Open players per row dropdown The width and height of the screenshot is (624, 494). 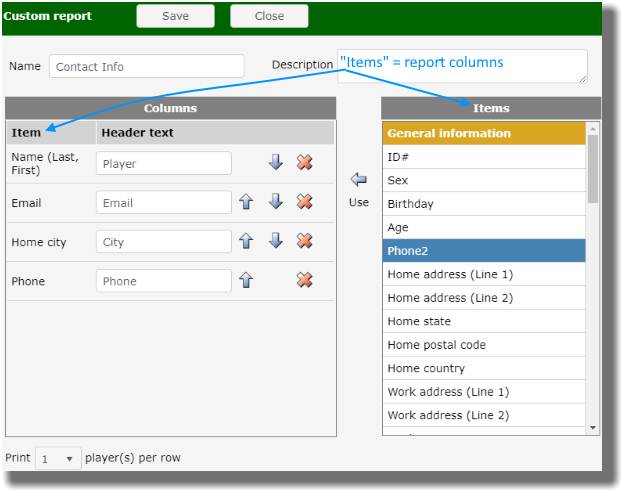pyautogui.click(x=59, y=458)
